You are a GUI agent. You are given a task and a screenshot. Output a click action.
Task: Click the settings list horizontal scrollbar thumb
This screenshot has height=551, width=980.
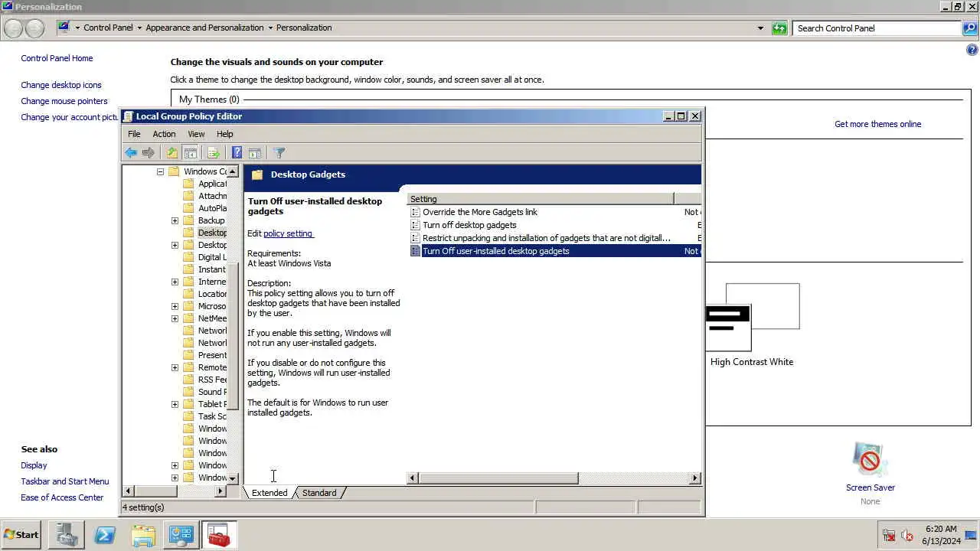click(498, 478)
